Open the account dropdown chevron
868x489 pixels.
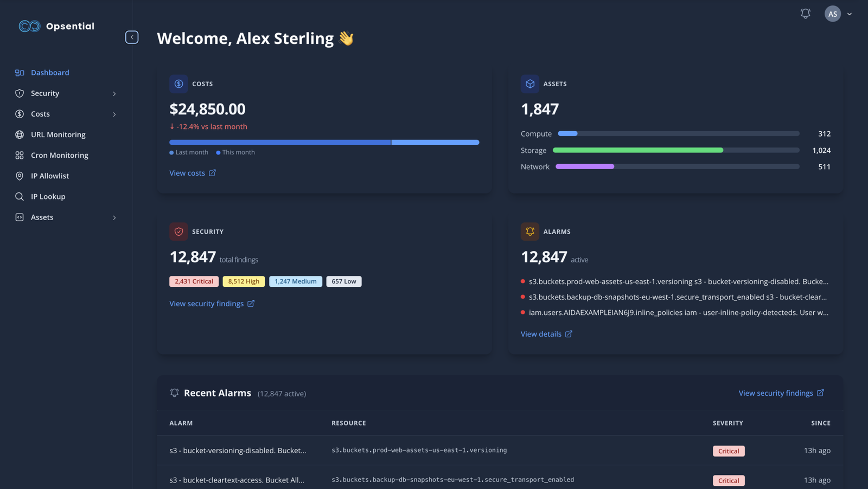pos(850,14)
